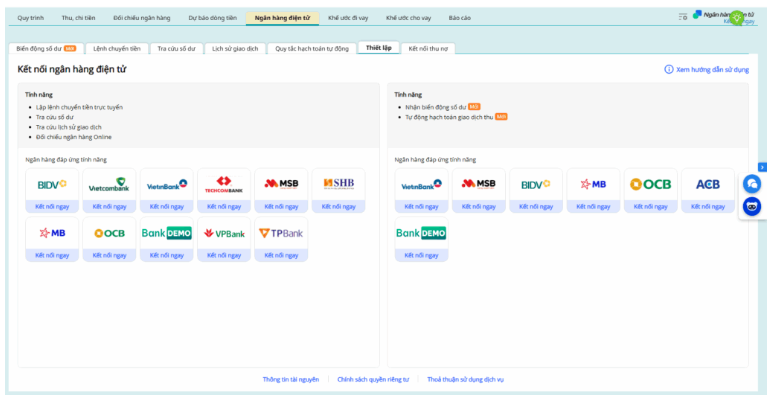Select the VPBank logo

tap(224, 233)
